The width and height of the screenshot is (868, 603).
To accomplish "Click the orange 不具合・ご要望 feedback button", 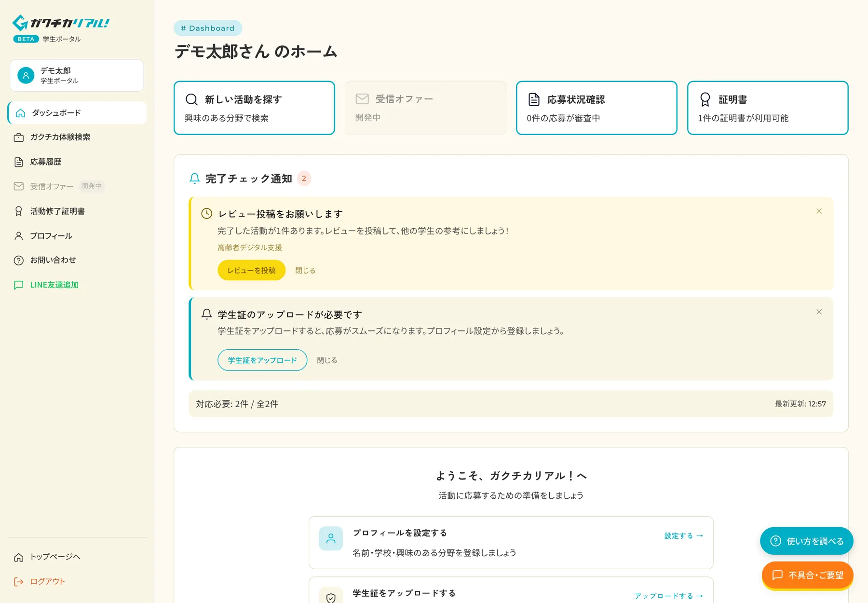I will click(x=808, y=575).
